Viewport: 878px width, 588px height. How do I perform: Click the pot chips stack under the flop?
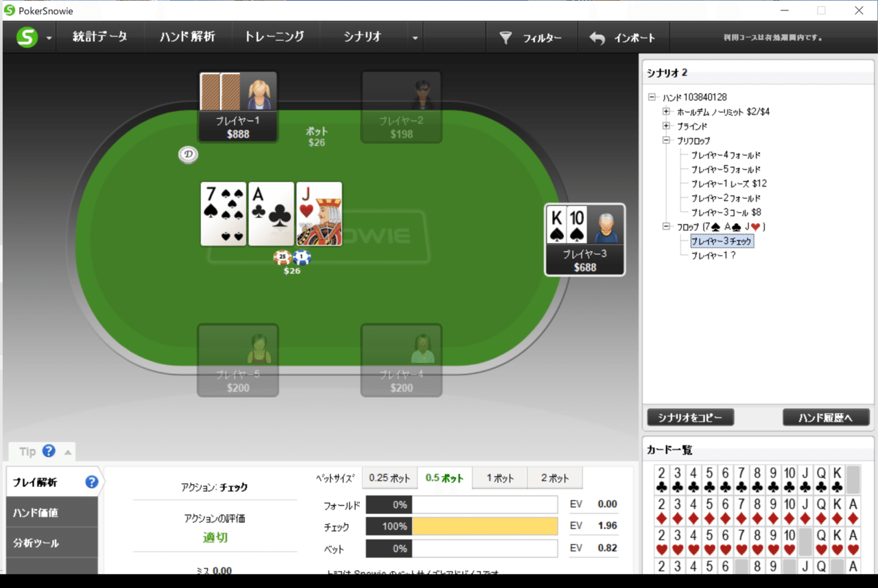(292, 258)
